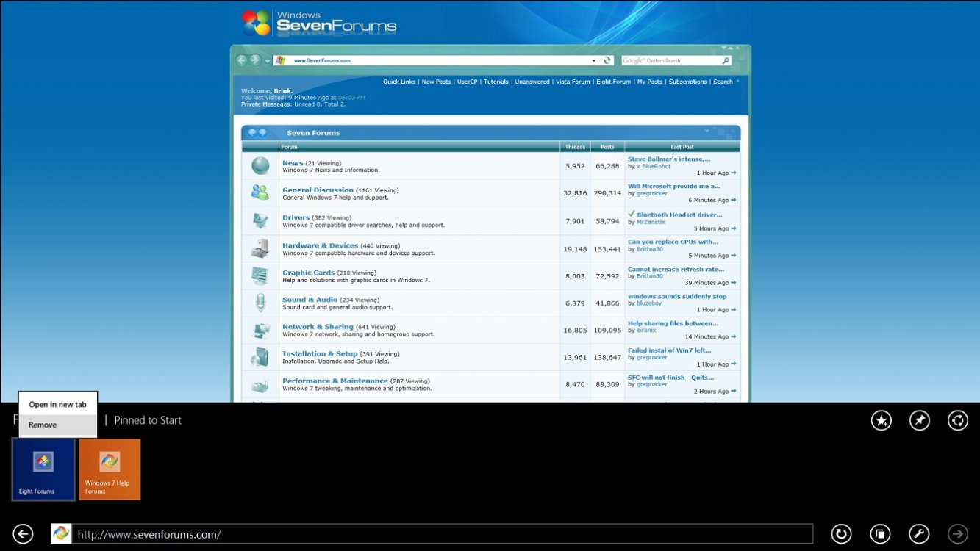Open the Page tools wrench button
980x551 pixels.
919,534
